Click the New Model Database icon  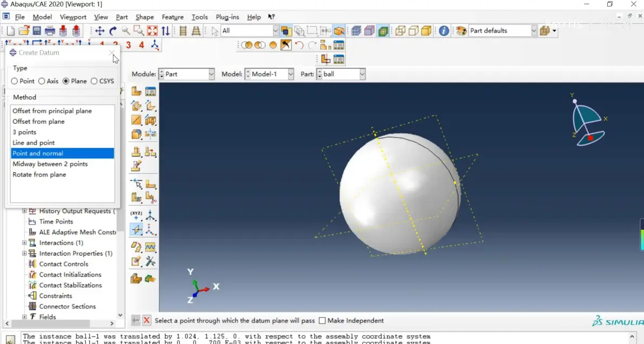(11, 31)
